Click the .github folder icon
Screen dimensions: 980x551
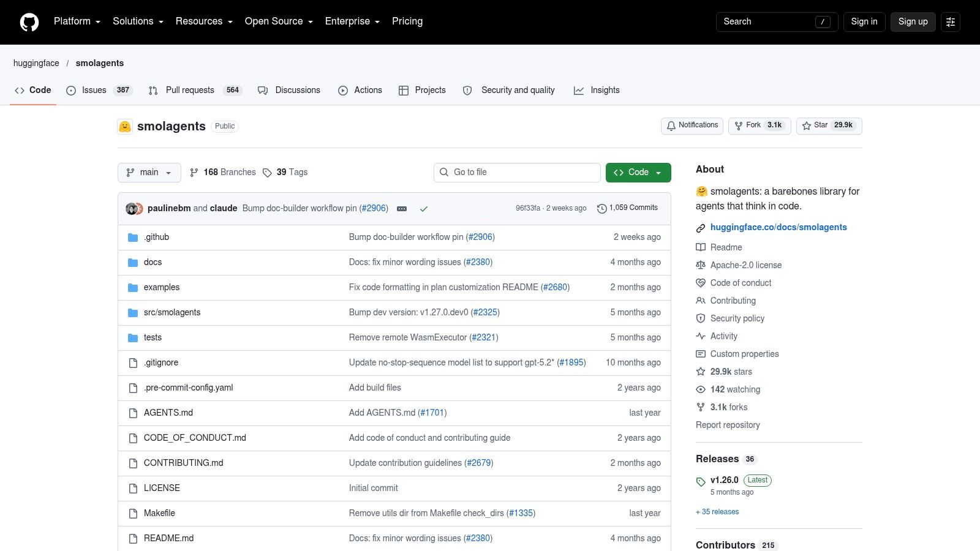pos(133,238)
